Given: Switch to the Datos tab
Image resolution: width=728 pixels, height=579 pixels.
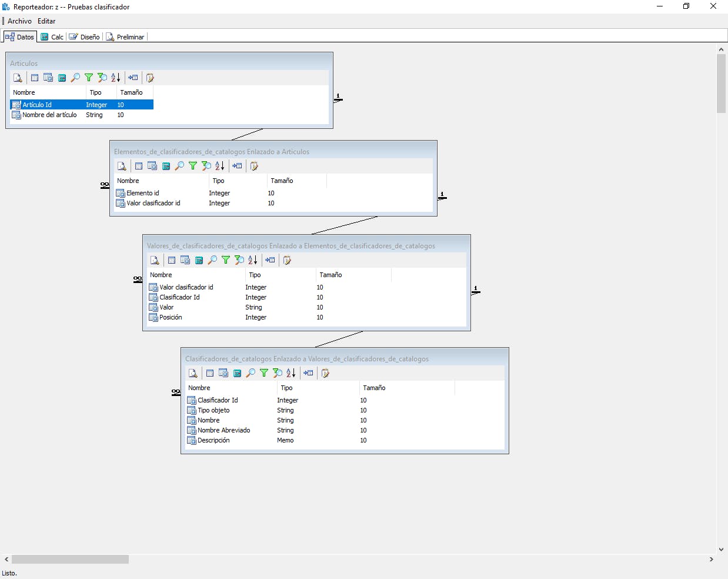Looking at the screenshot, I should pyautogui.click(x=19, y=36).
